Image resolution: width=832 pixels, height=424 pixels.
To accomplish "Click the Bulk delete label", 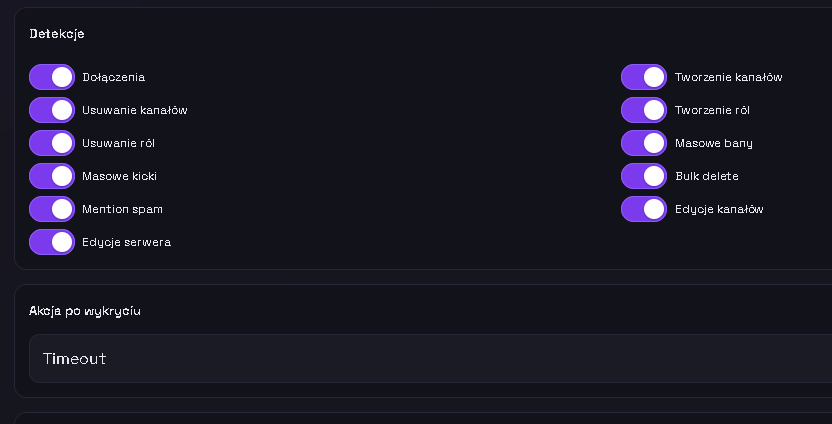I will coord(706,176).
